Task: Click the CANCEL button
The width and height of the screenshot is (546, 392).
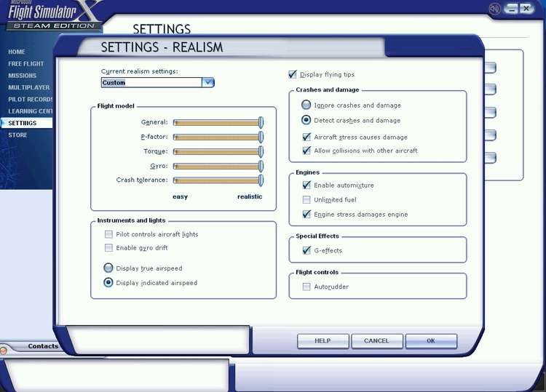Action: (377, 341)
